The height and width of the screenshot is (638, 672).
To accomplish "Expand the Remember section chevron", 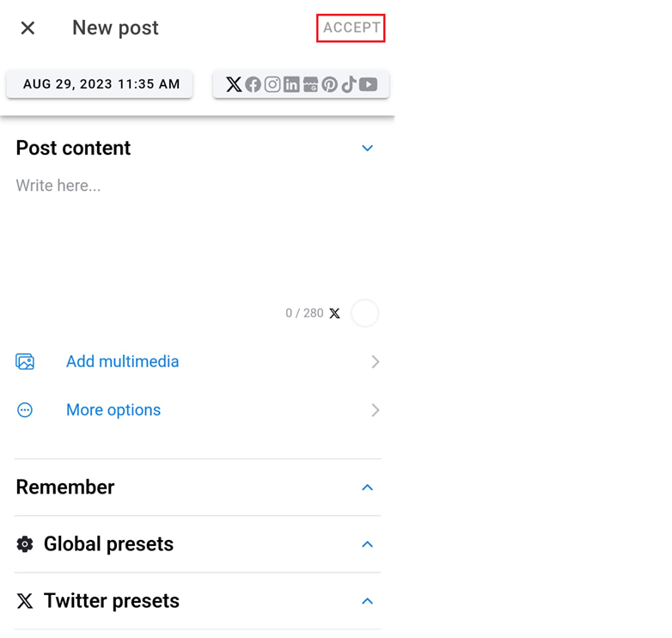I will click(x=367, y=488).
